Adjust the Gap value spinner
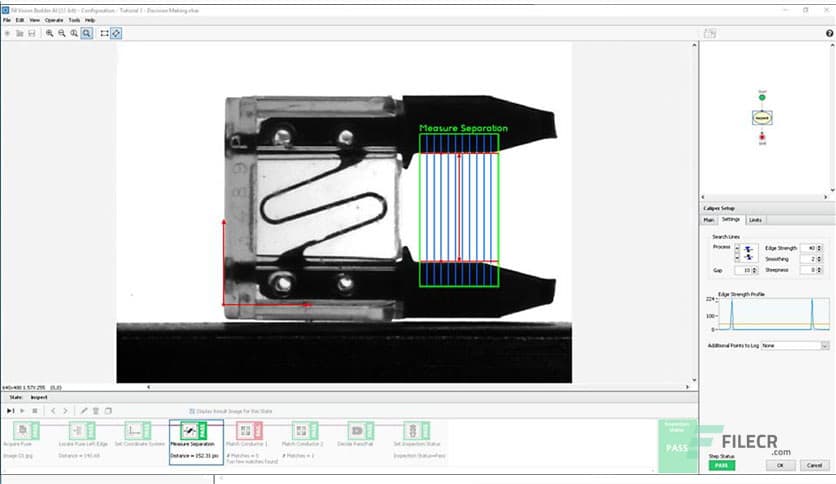This screenshot has height=484, width=836. pos(757,270)
